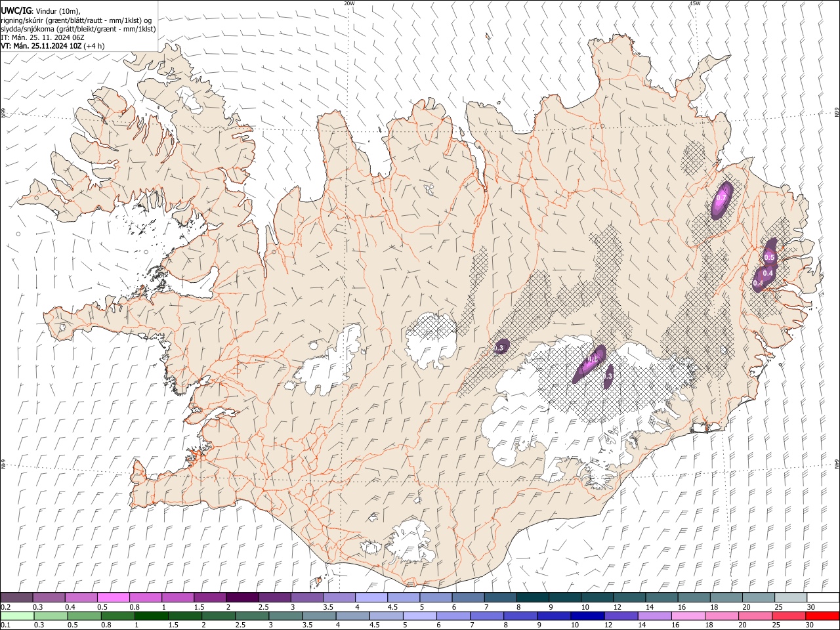Select lower legend row light purple swatch labeled 14
840x630 pixels.
pos(655,616)
